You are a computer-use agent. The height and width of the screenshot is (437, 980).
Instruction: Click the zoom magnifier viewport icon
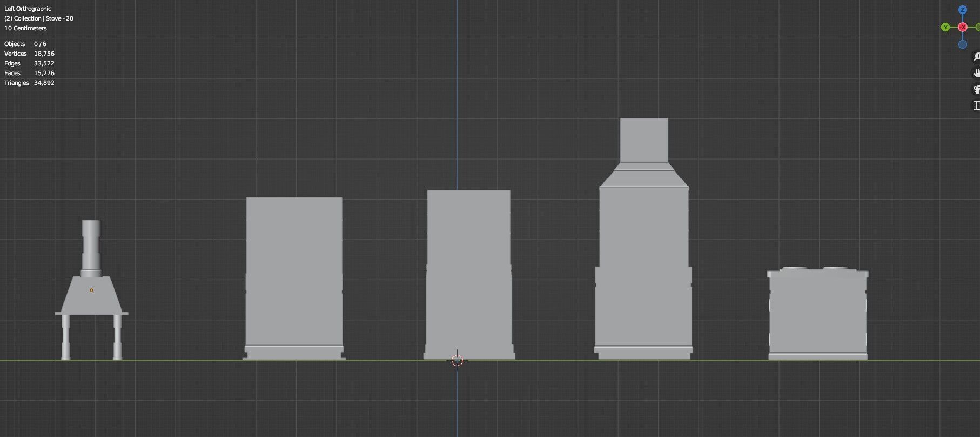pyautogui.click(x=976, y=56)
